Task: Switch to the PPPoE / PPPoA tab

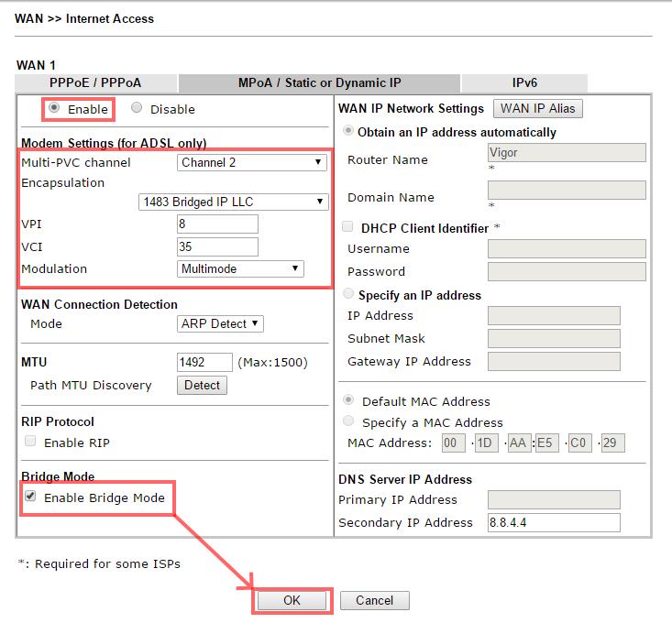Action: coord(96,82)
